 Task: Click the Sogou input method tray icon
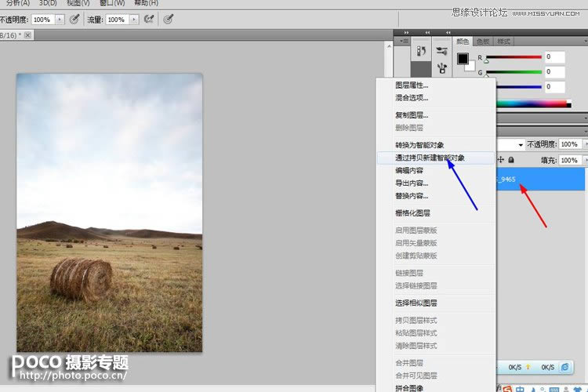[508, 387]
